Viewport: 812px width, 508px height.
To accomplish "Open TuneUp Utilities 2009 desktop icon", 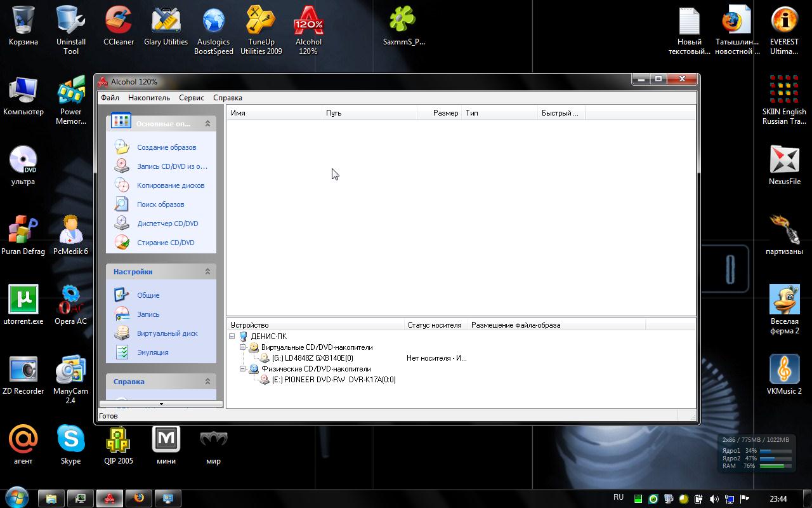I will pos(261,30).
